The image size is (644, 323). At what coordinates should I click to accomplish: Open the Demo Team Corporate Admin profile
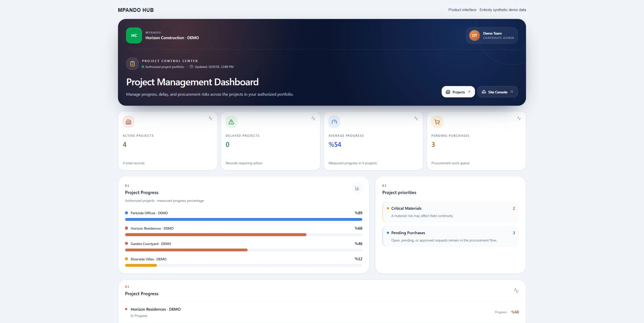click(492, 35)
